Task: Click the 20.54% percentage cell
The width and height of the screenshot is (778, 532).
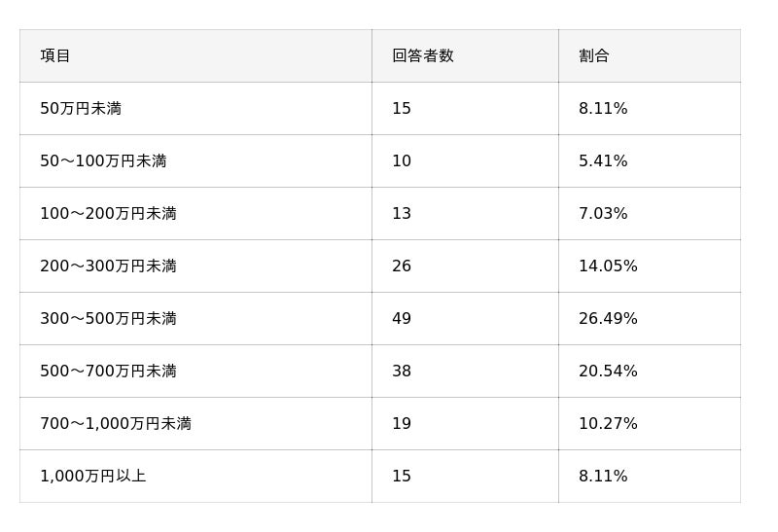Action: [x=608, y=372]
